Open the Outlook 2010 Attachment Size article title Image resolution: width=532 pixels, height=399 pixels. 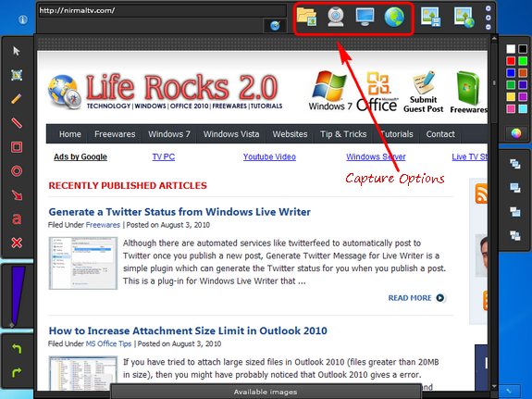[x=188, y=330]
